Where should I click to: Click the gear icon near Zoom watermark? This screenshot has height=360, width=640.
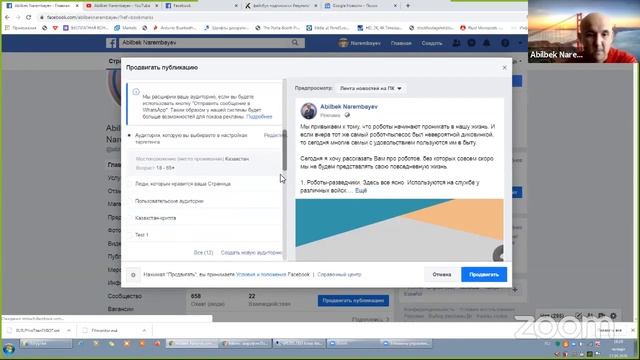pyautogui.click(x=613, y=316)
